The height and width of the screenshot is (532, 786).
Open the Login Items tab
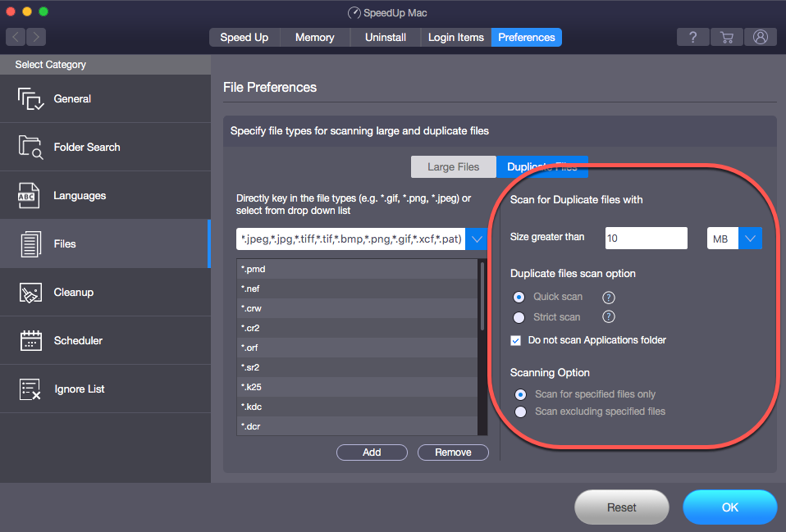456,38
